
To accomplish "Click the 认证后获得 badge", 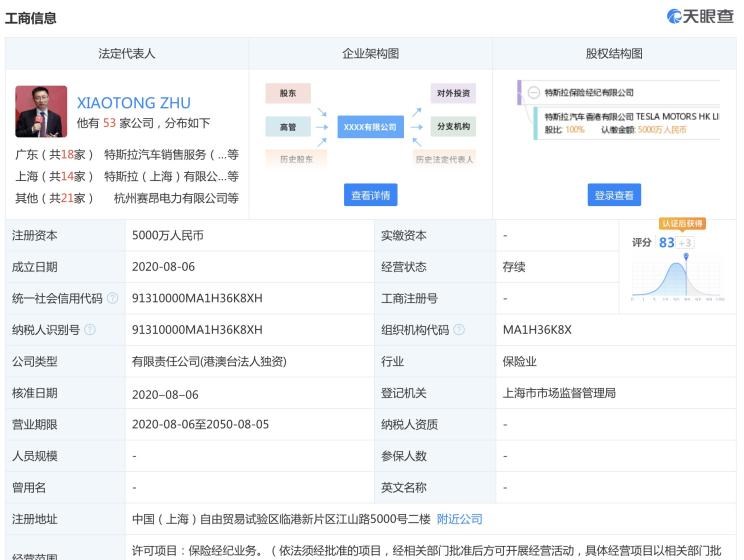I will (x=682, y=224).
